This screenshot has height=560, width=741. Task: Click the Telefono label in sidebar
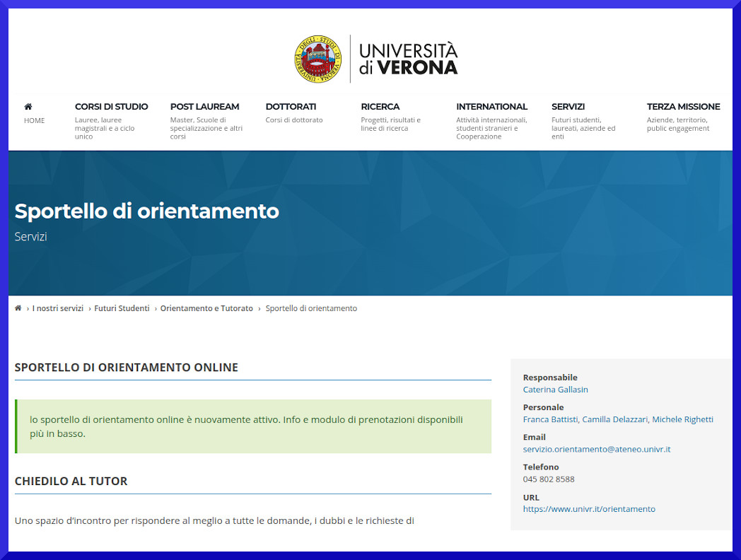[x=541, y=467]
